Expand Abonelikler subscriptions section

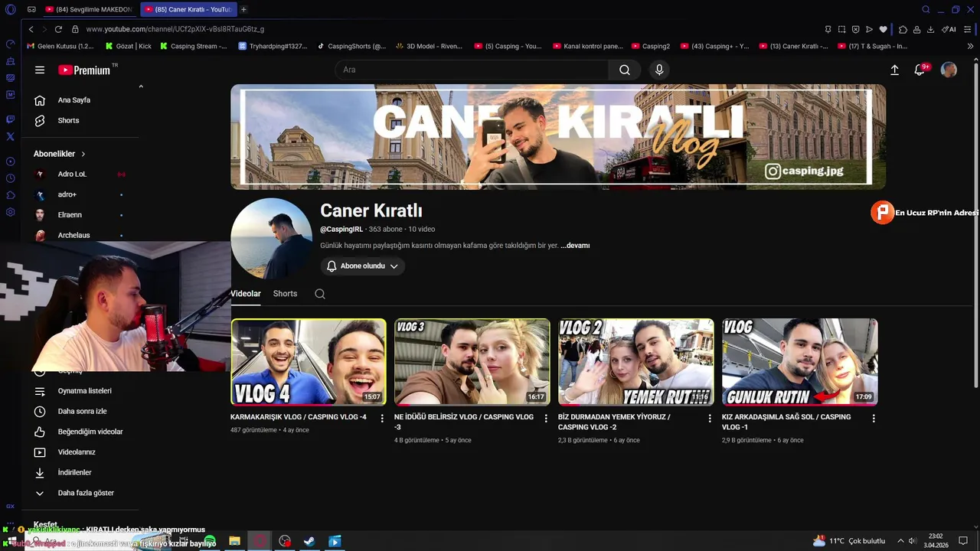[60, 154]
